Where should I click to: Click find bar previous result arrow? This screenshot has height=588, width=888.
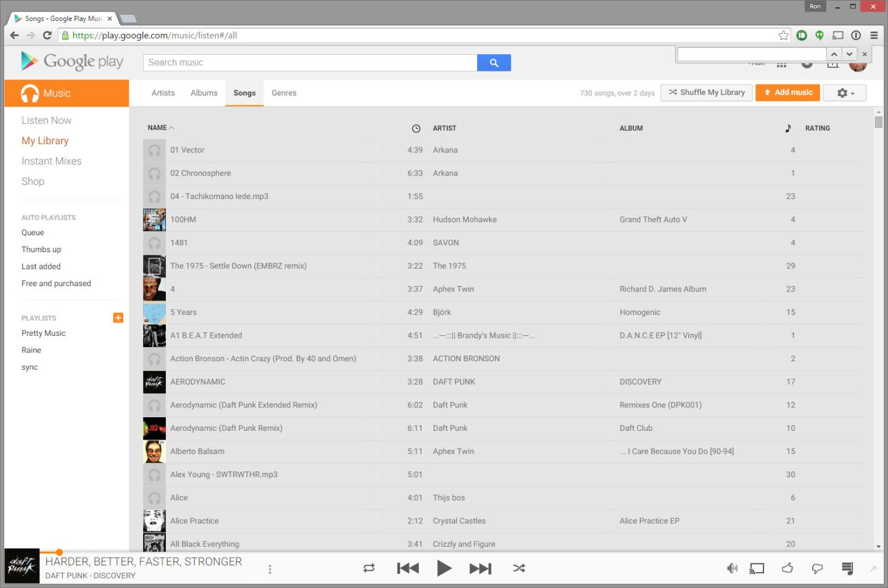[834, 54]
